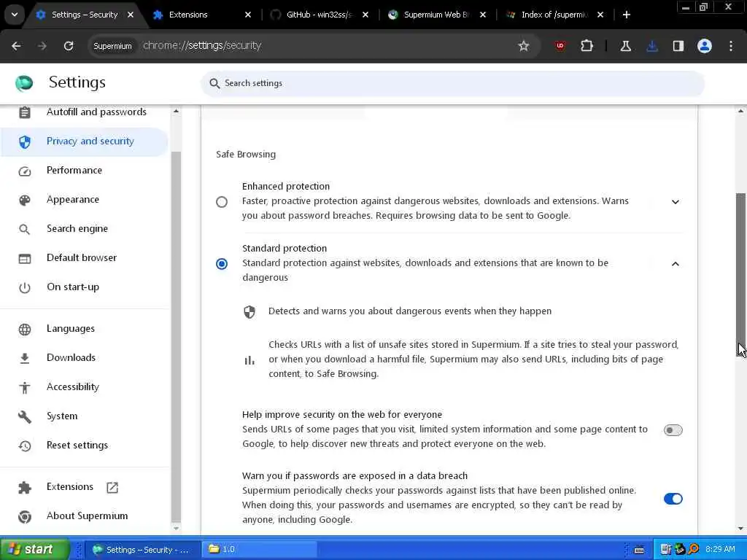Close the Supermium Web Browser tab
The image size is (747, 560).
click(483, 15)
